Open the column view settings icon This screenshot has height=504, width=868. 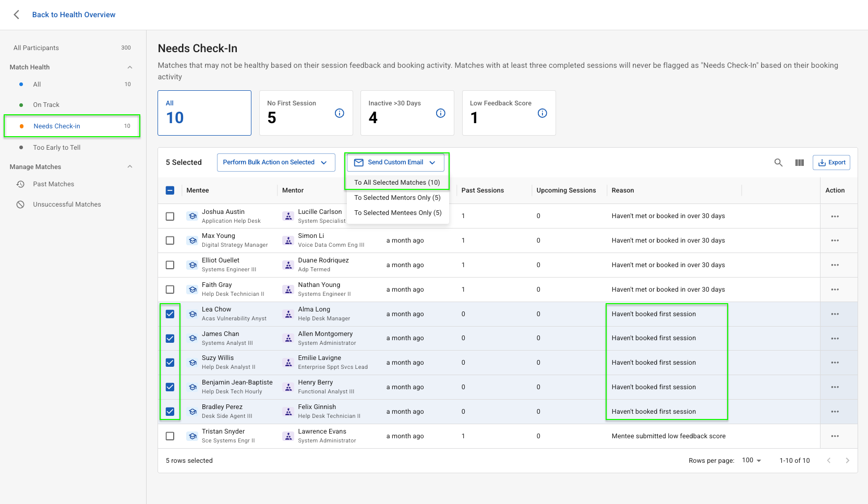[799, 163]
